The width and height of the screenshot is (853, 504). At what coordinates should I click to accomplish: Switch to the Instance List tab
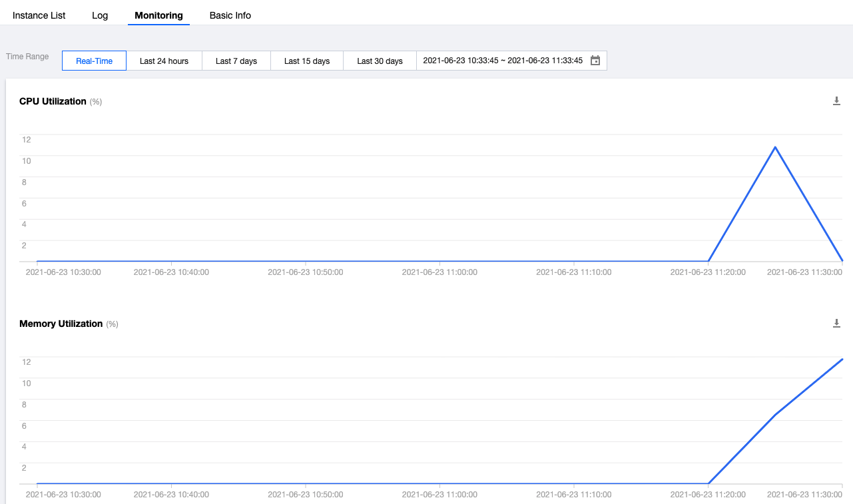pos(39,15)
